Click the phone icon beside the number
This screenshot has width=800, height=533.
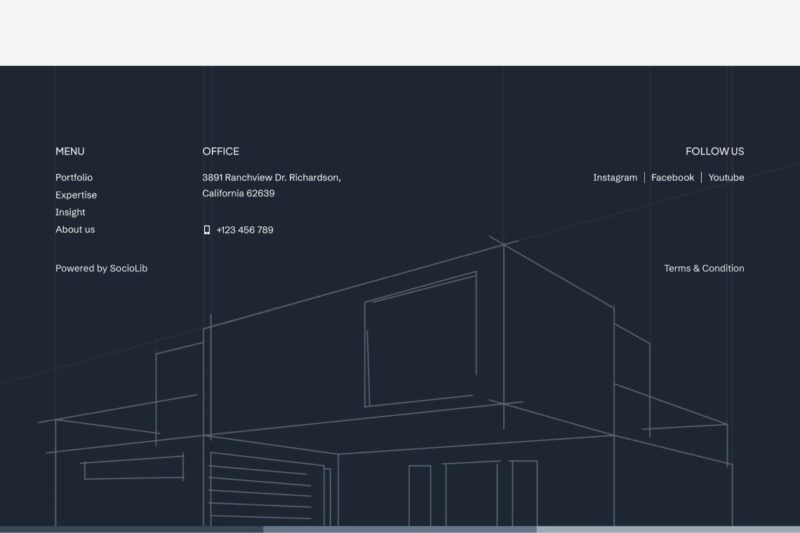(207, 230)
